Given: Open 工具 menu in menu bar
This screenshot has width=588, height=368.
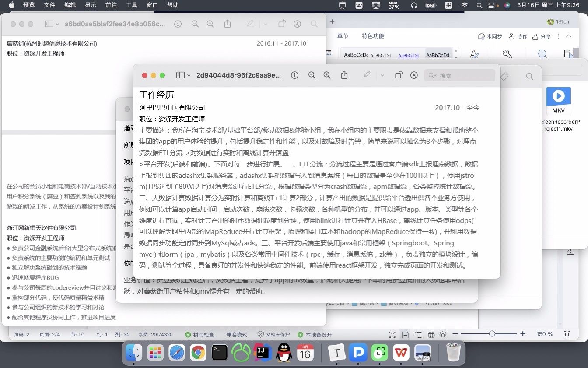Looking at the screenshot, I should coord(132,5).
